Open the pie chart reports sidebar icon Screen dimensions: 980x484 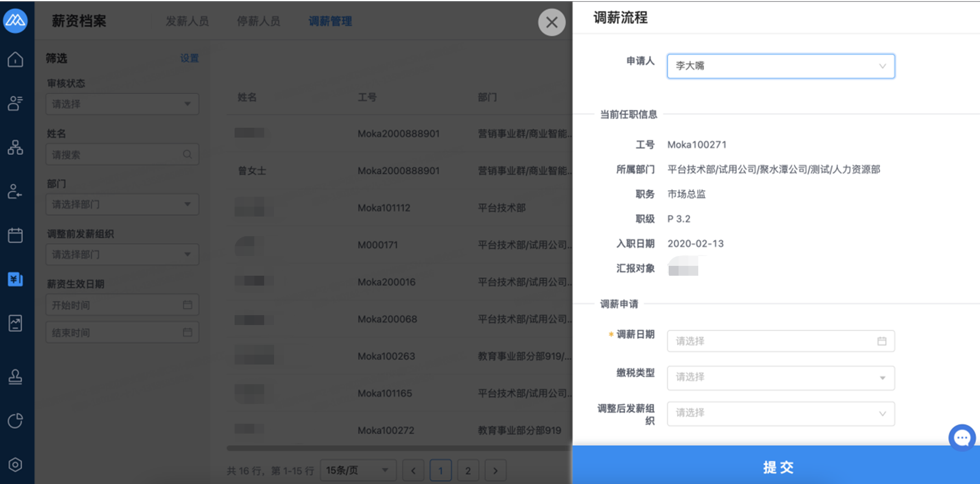(15, 421)
